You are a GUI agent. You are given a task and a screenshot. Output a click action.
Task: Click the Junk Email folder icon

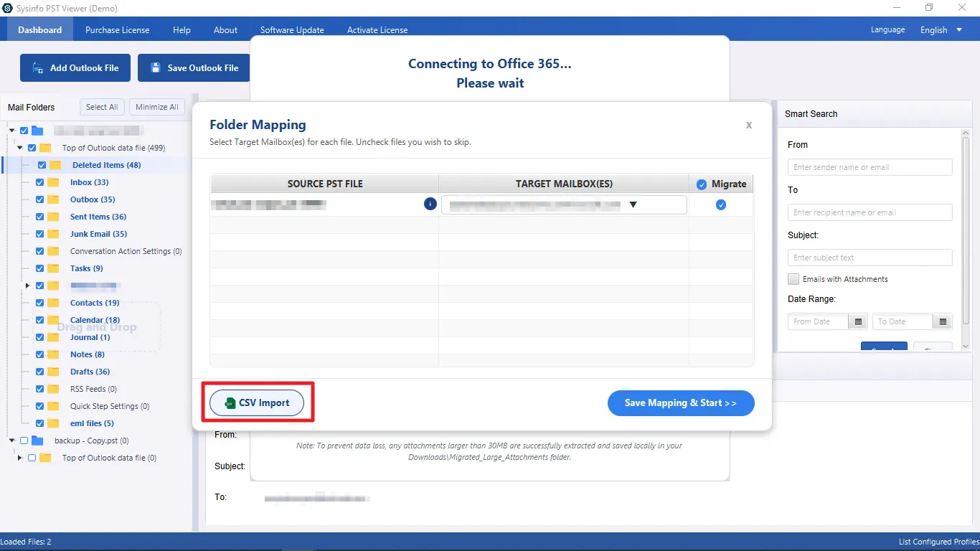pos(53,234)
